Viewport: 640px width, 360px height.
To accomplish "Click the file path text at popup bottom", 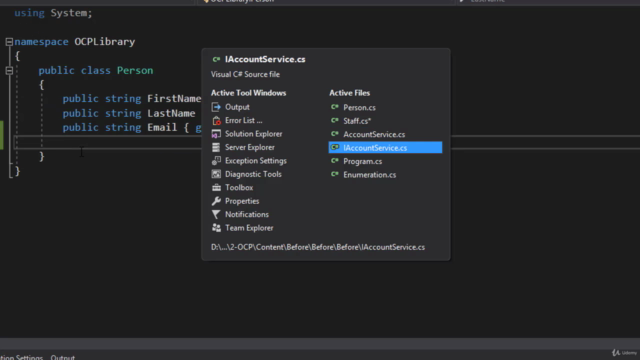I will [318, 247].
